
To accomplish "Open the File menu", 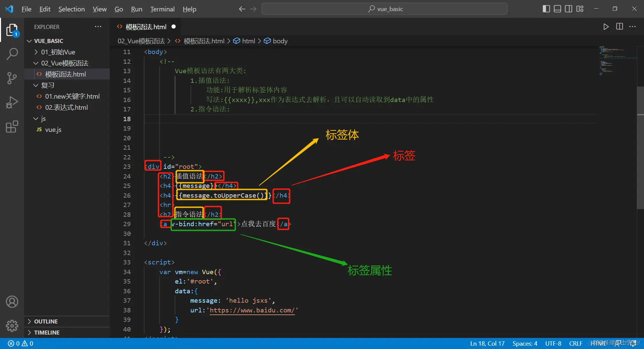I will (26, 9).
